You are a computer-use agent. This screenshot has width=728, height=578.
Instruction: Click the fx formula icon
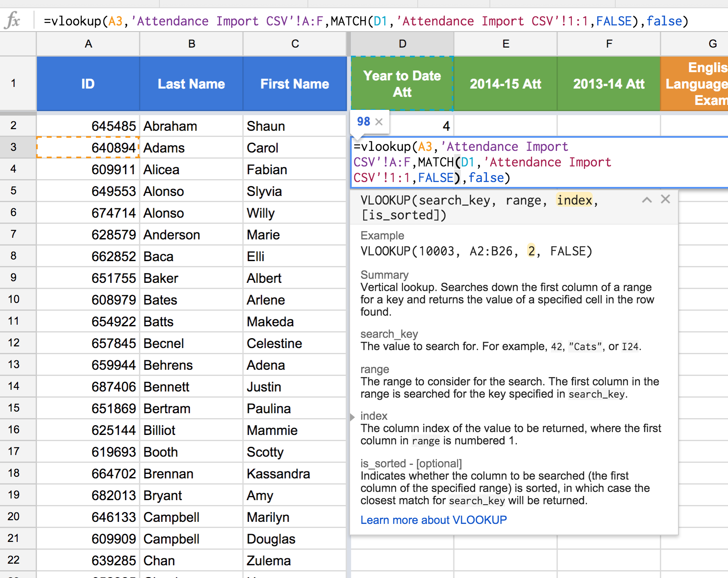[12, 20]
